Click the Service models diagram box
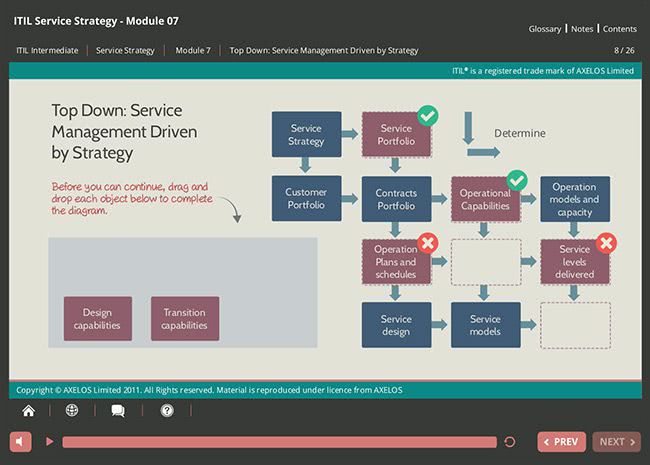The height and width of the screenshot is (465, 650). pyautogui.click(x=485, y=325)
